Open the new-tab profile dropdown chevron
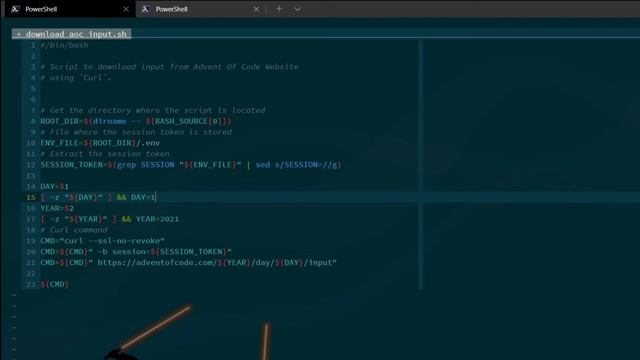The width and height of the screenshot is (640, 360). 298,9
